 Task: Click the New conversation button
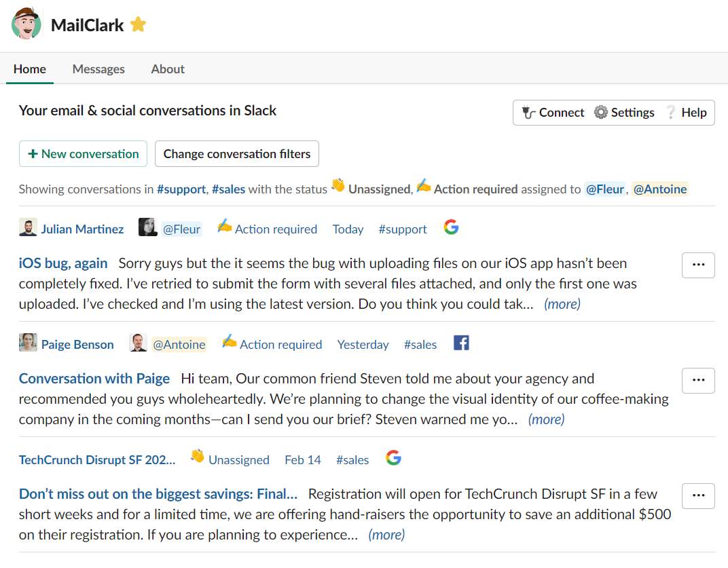point(83,153)
